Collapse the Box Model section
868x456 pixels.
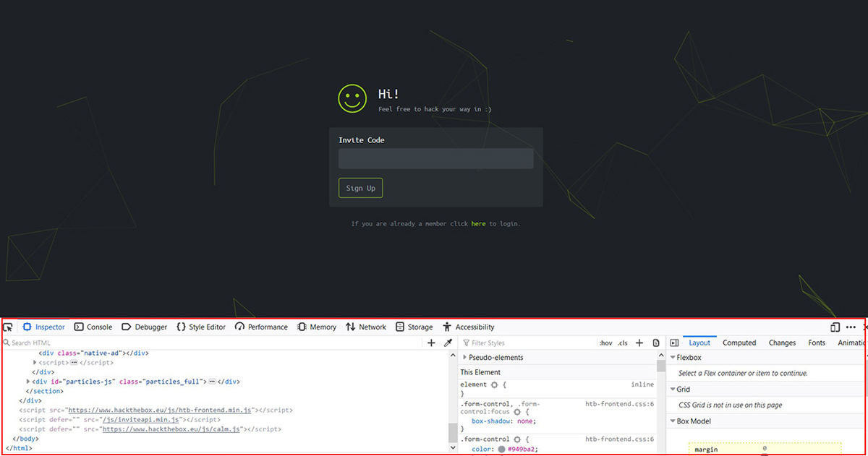(x=672, y=421)
